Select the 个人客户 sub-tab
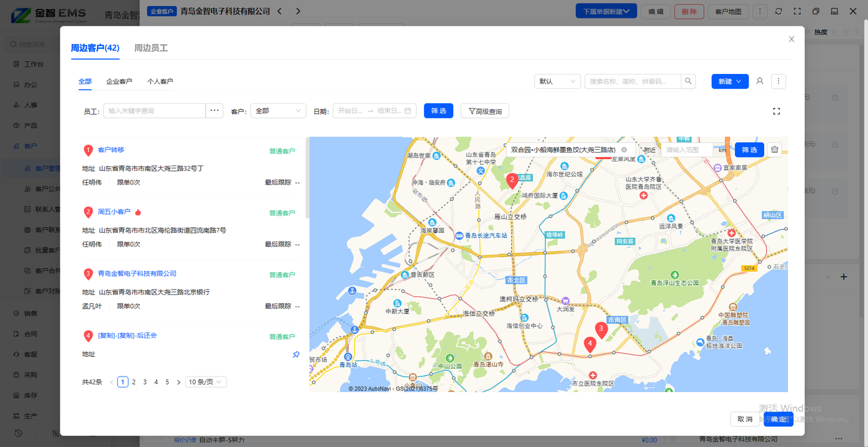 pyautogui.click(x=160, y=81)
